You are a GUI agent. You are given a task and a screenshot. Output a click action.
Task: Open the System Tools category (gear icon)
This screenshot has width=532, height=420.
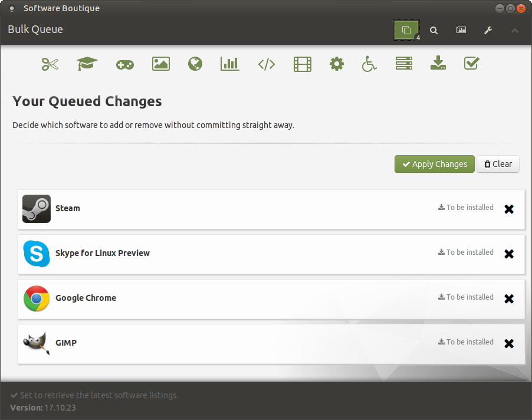pos(337,64)
